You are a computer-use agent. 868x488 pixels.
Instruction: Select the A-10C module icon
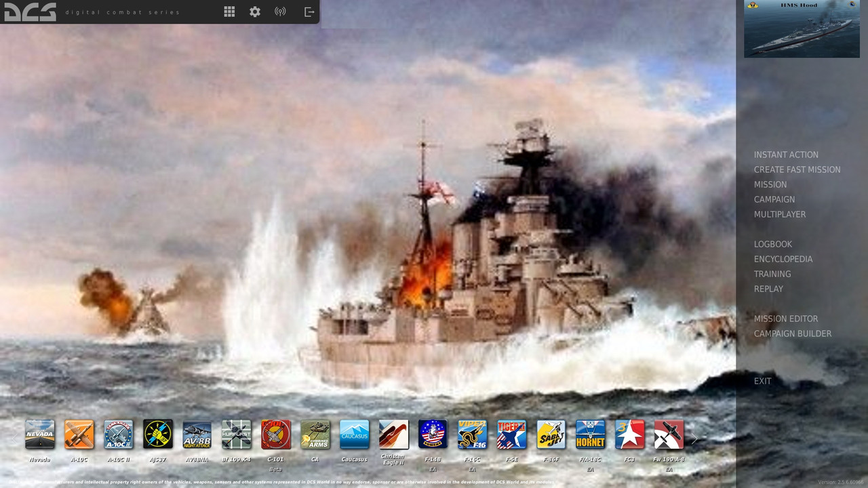click(79, 434)
